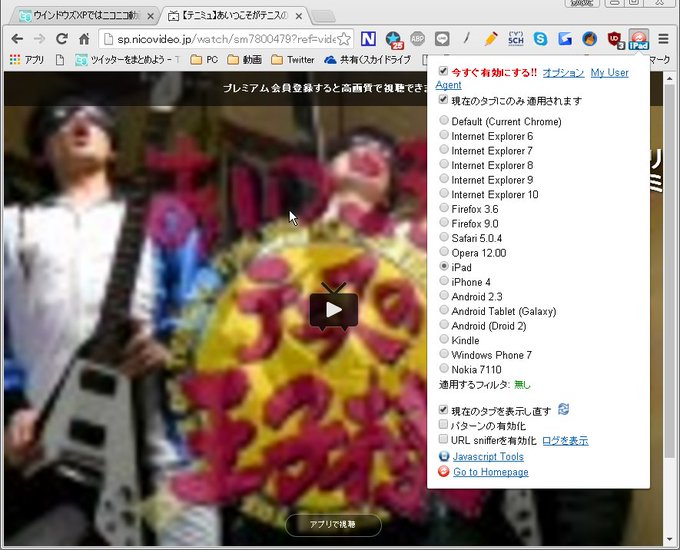Click the slash pen extension icon

pos(466,39)
